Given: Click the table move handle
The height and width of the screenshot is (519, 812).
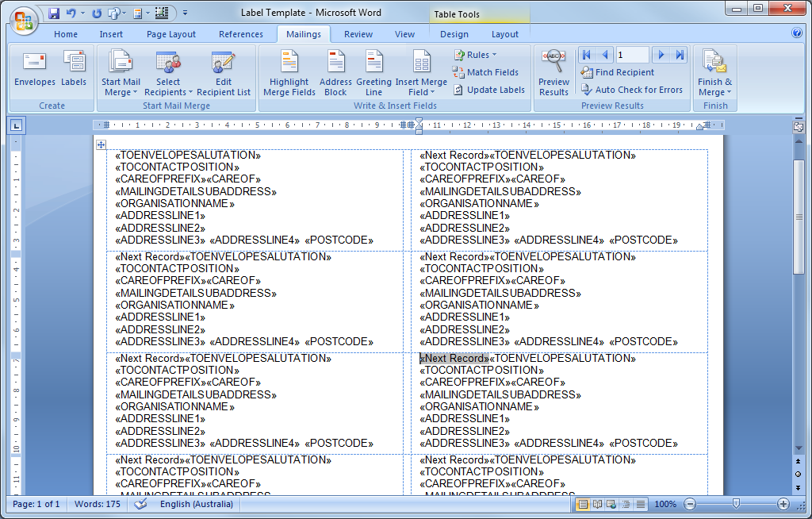Looking at the screenshot, I should click(x=101, y=144).
